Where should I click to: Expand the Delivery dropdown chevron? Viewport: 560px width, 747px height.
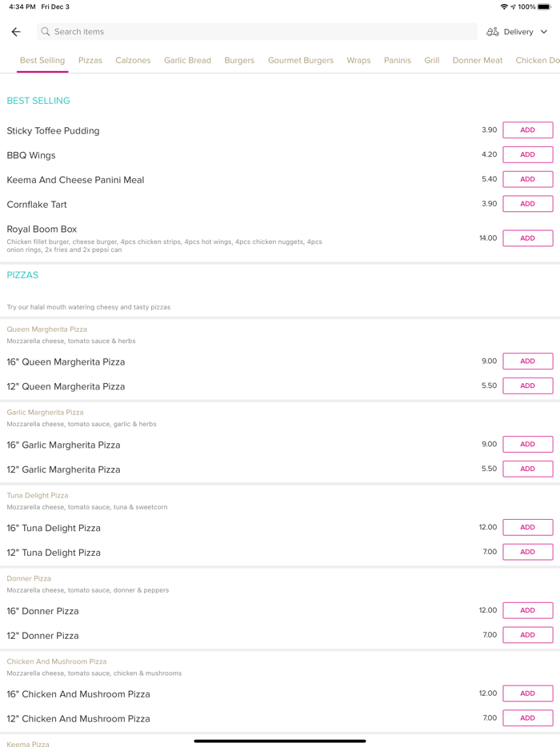point(544,32)
